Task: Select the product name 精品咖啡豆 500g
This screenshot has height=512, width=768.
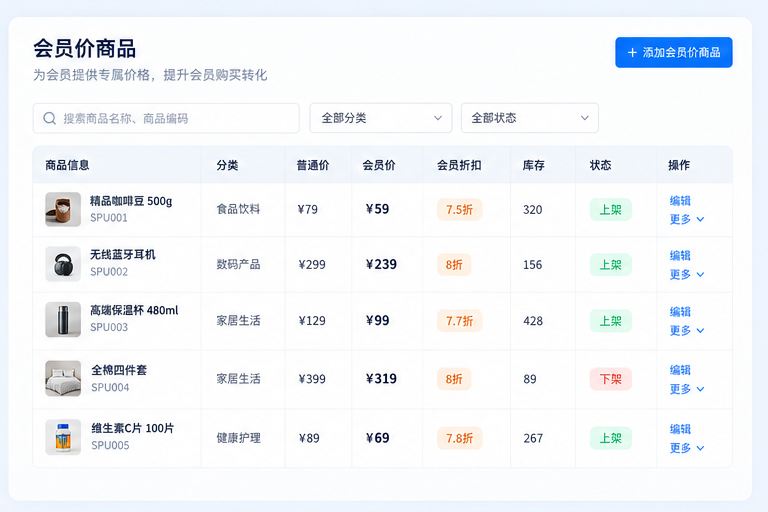Action: (x=131, y=201)
